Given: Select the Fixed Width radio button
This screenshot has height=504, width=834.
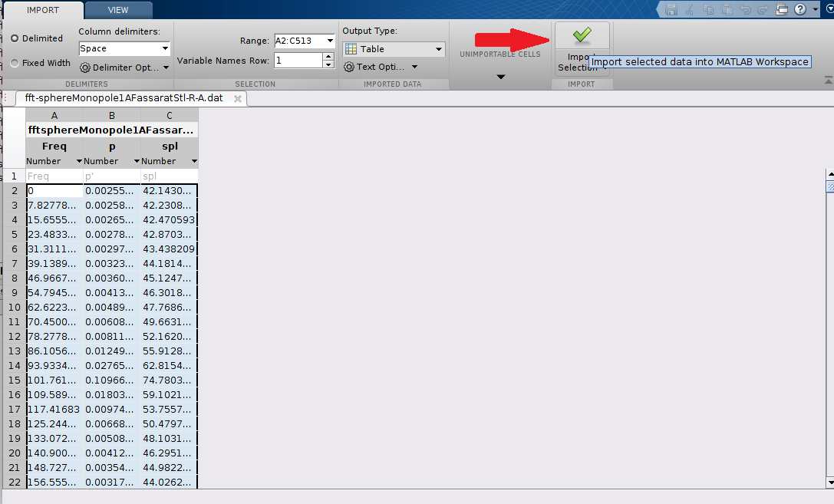Looking at the screenshot, I should point(15,63).
